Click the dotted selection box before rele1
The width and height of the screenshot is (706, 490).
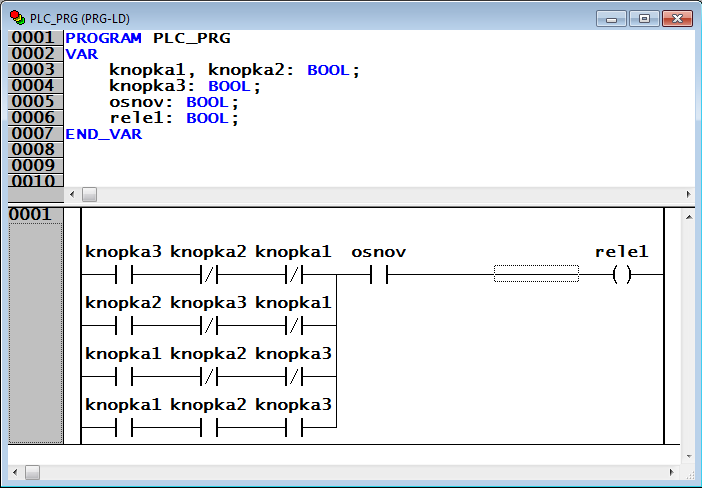pyautogui.click(x=536, y=273)
